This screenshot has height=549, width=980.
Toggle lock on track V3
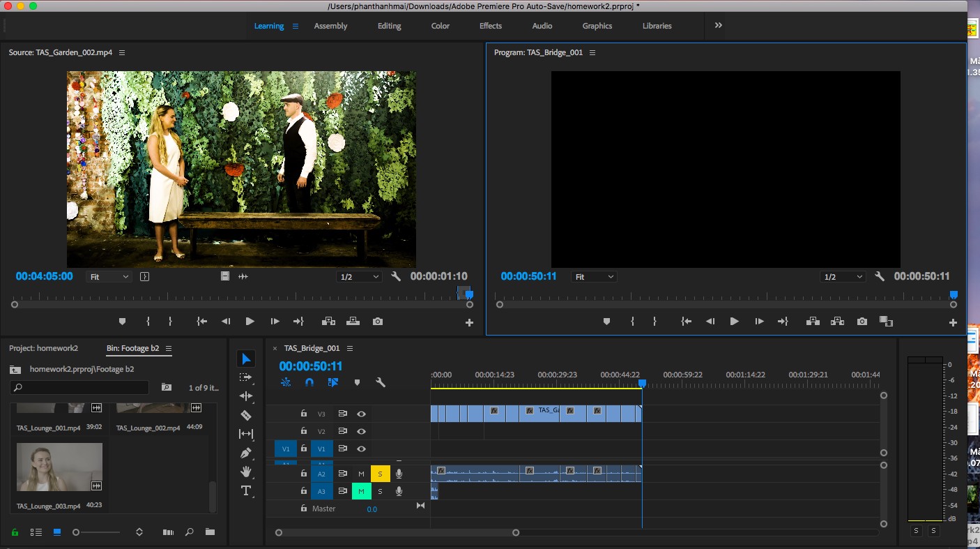pos(303,413)
